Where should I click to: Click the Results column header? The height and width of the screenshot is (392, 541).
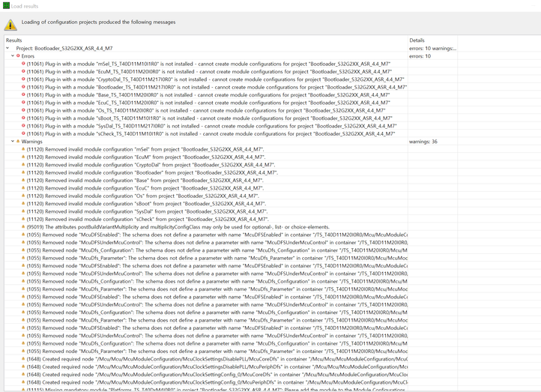point(14,40)
